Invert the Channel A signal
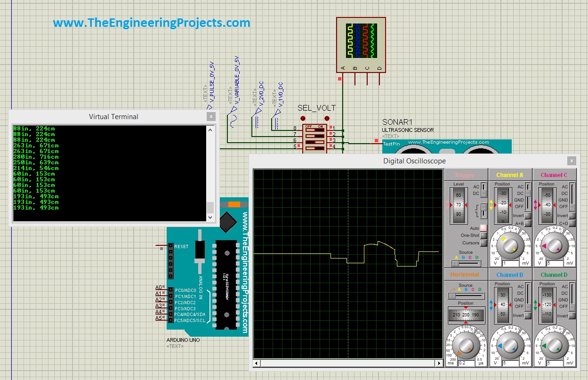The width and height of the screenshot is (588, 380). (527, 216)
